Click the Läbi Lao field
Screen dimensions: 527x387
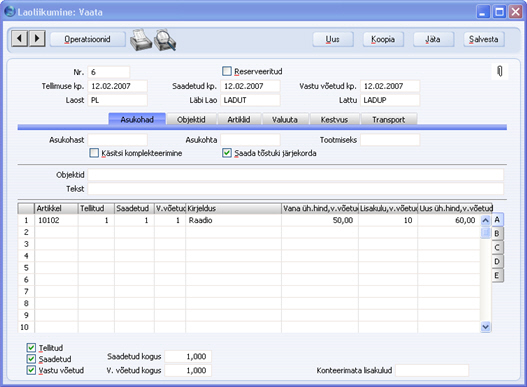[x=250, y=100]
